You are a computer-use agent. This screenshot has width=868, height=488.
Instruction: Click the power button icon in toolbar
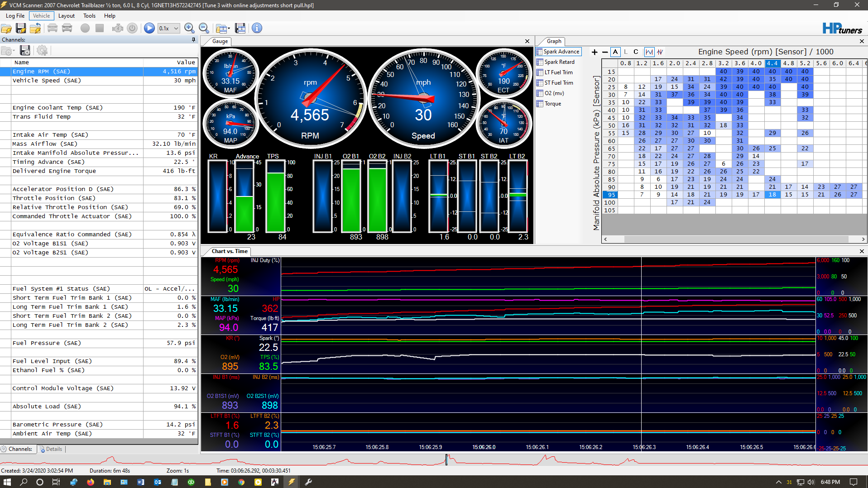(132, 28)
